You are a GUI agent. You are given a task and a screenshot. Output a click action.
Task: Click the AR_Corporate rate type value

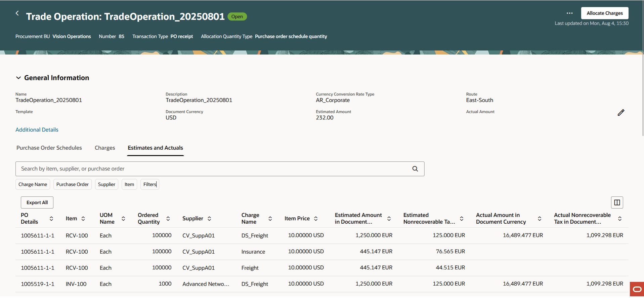click(x=333, y=100)
